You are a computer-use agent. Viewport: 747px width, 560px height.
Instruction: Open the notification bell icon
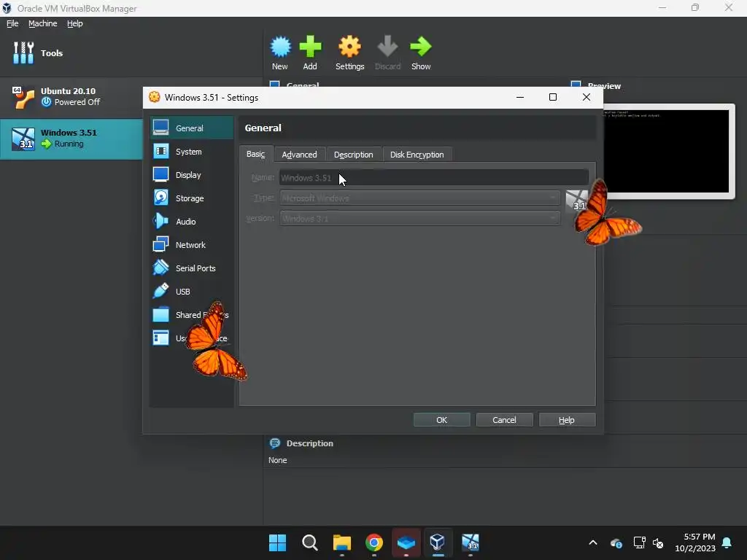pos(727,542)
